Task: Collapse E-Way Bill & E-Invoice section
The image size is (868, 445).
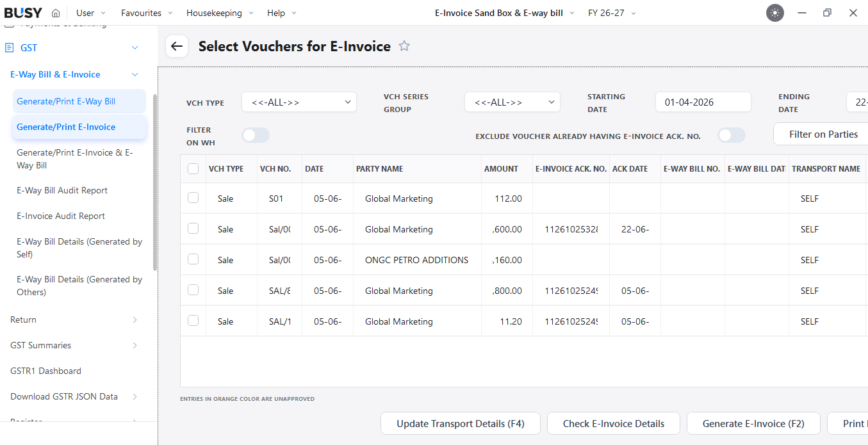Action: click(x=135, y=75)
